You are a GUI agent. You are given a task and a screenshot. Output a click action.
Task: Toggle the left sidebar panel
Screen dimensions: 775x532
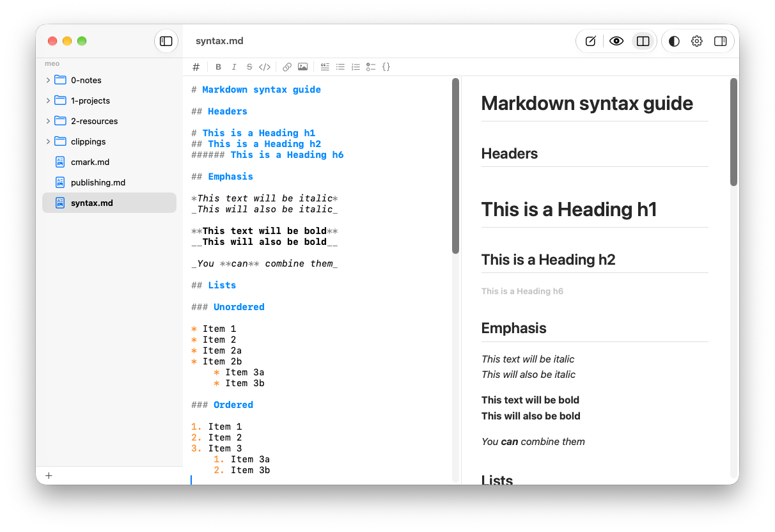166,41
